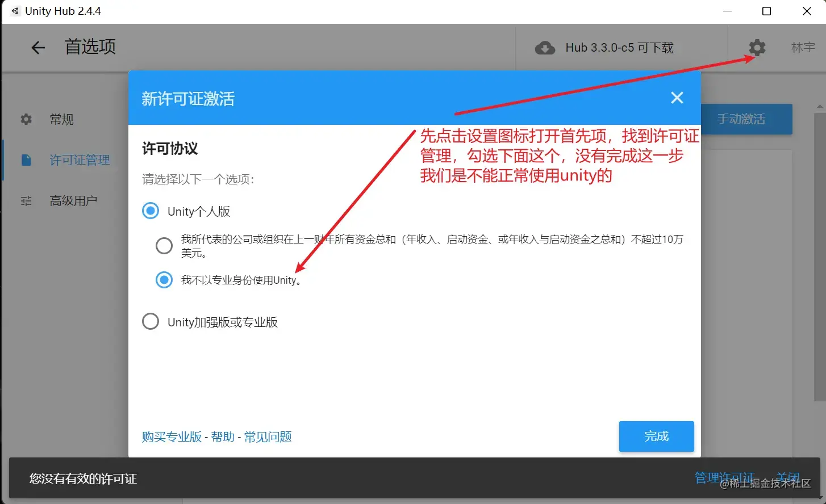826x504 pixels.
Task: Click the document icon beside 许可证管理
Action: (x=26, y=160)
